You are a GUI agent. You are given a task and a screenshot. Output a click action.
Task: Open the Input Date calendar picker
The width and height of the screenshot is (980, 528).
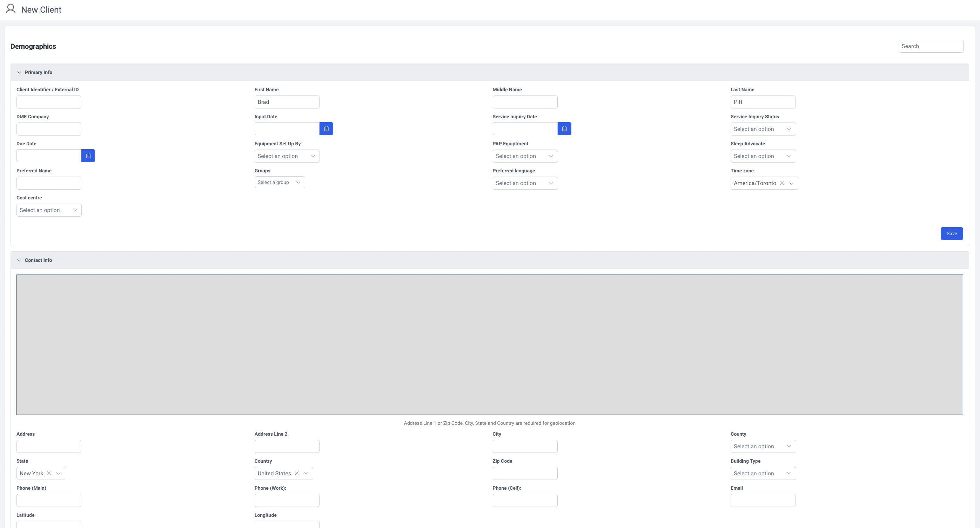pos(326,129)
